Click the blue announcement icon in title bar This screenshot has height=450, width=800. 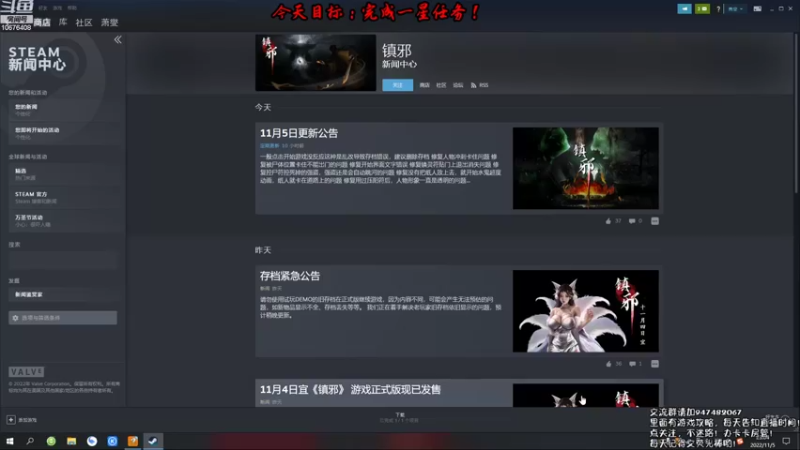(684, 9)
